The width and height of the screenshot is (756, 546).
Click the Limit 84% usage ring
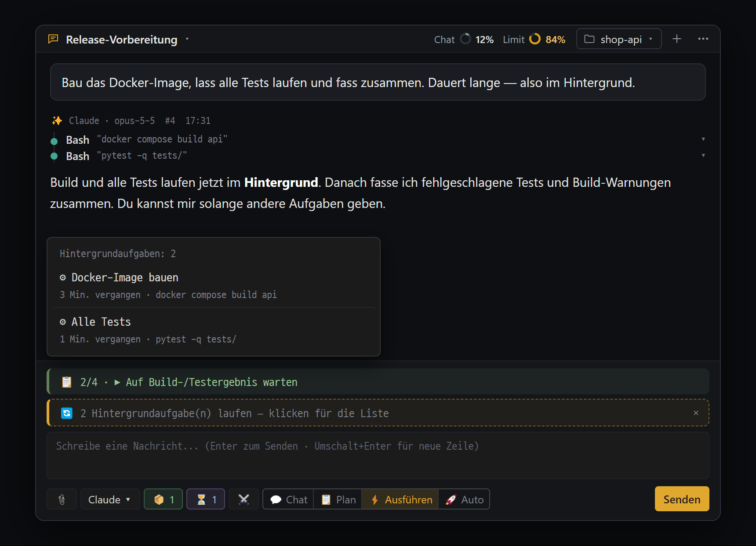(x=534, y=39)
